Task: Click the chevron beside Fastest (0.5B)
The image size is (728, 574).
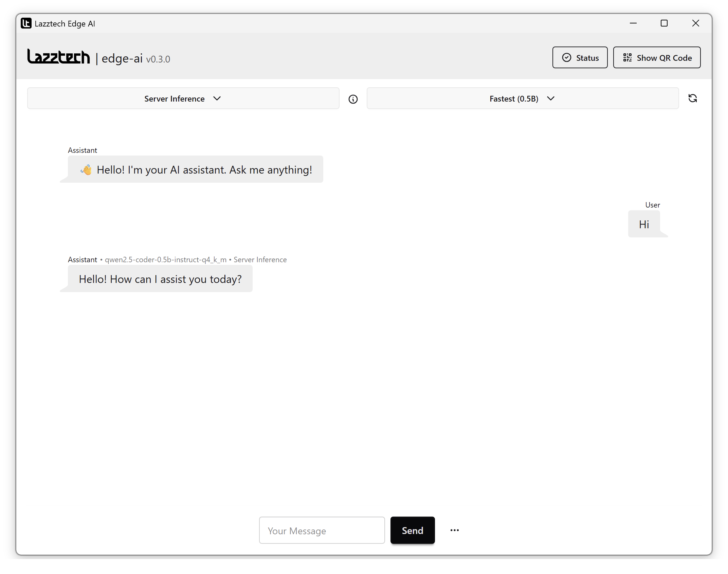Action: tap(551, 98)
